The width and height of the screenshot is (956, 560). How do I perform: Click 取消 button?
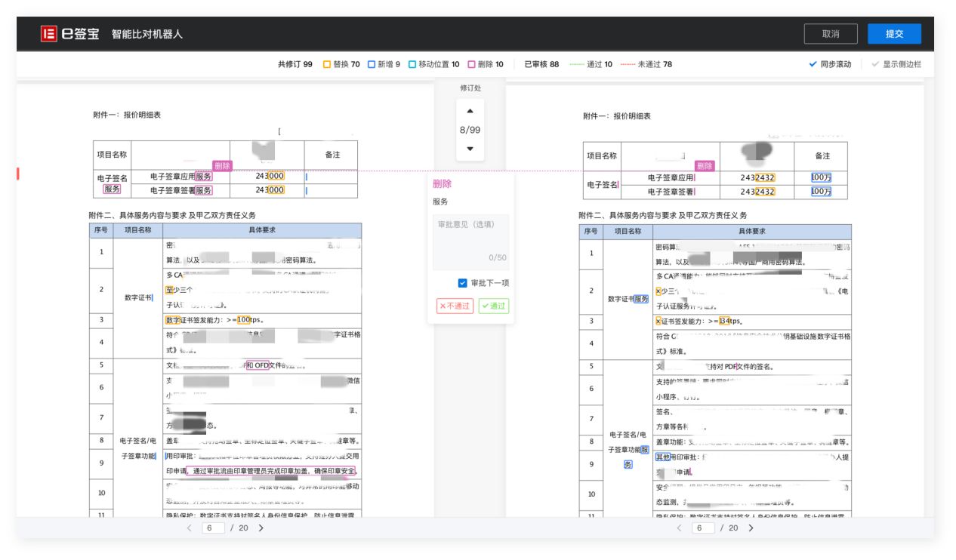831,34
